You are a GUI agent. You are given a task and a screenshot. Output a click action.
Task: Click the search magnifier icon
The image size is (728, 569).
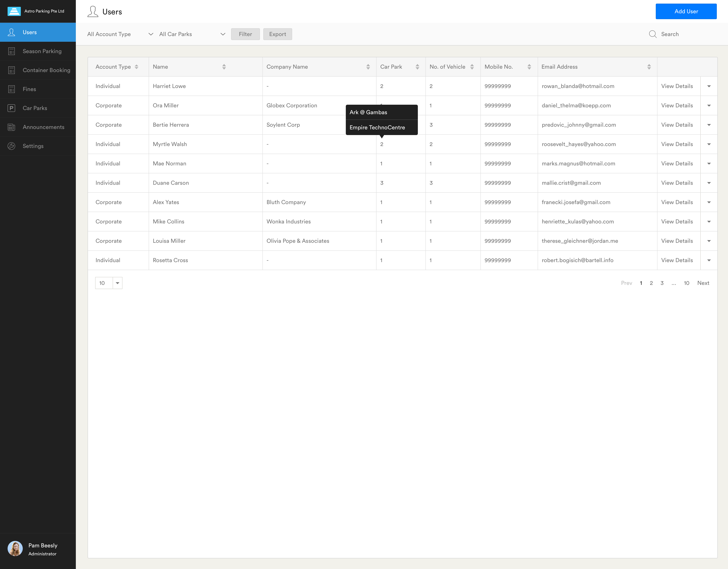point(653,34)
